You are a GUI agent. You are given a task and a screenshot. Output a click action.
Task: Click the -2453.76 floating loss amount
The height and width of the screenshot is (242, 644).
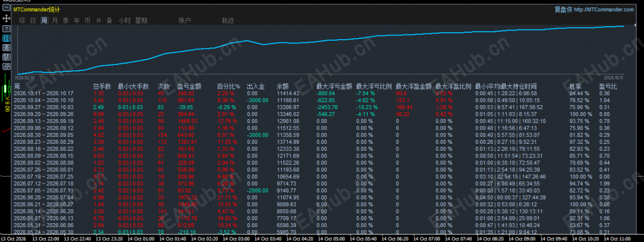click(x=327, y=107)
